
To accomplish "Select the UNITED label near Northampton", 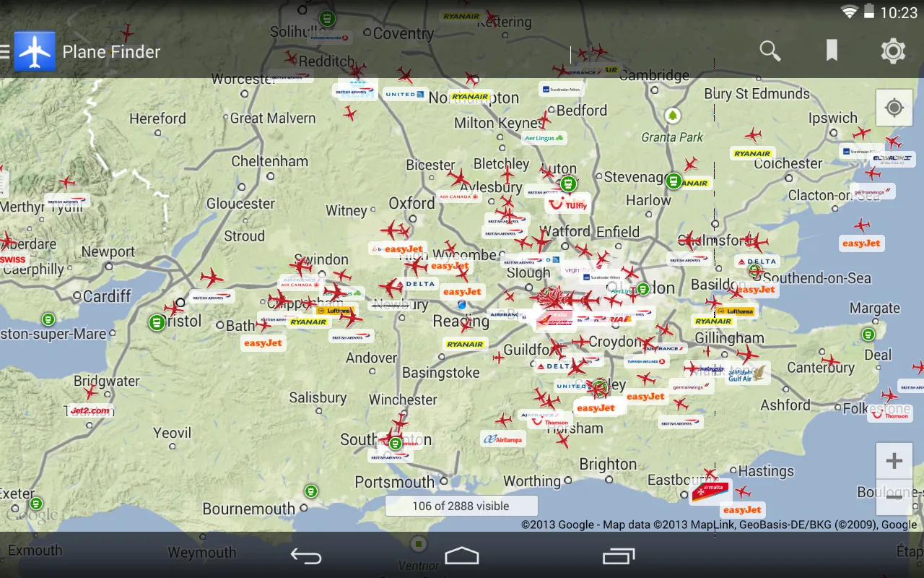I will pos(405,94).
